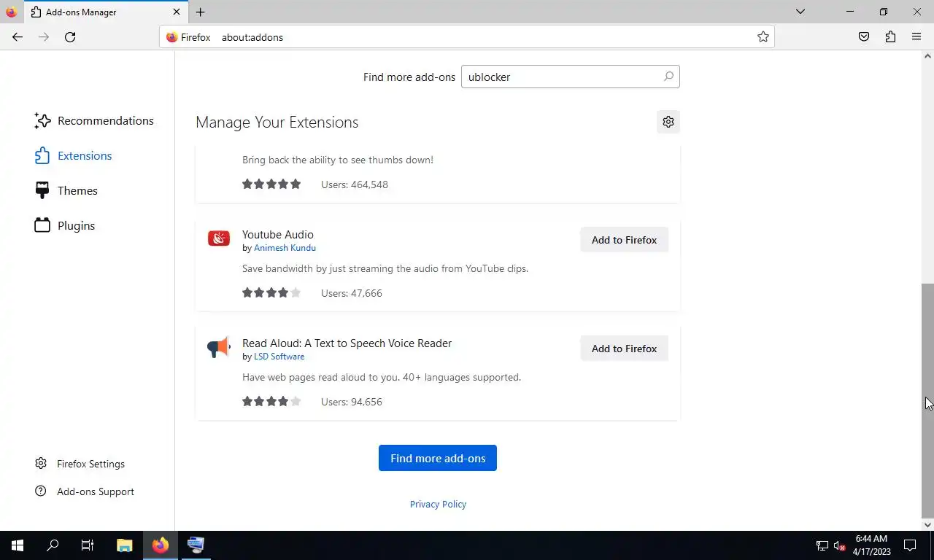
Task: Open Add-ons Support link
Action: click(x=85, y=491)
